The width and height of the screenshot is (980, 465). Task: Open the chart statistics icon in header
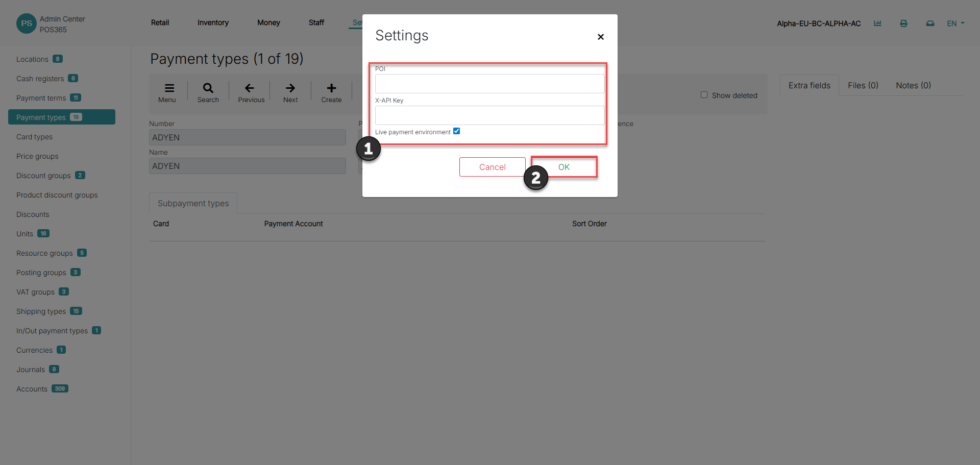877,23
